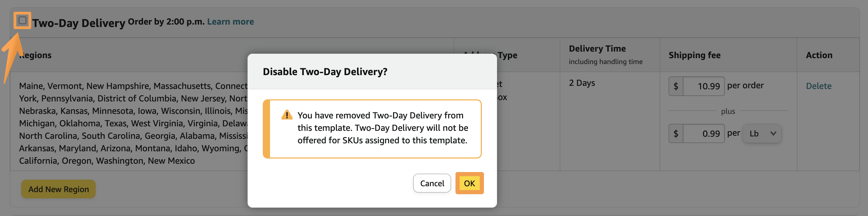Open the Learn more link

(x=231, y=21)
